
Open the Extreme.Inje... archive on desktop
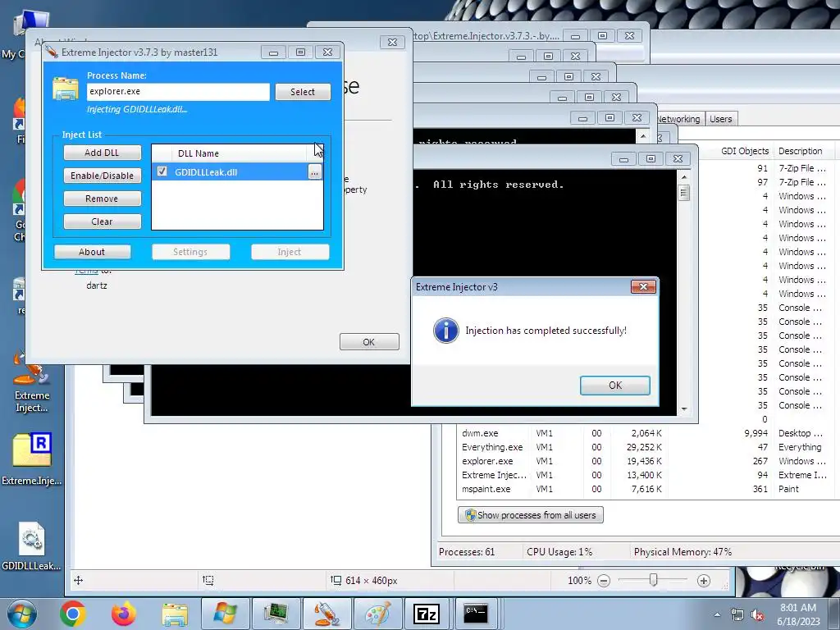32,458
